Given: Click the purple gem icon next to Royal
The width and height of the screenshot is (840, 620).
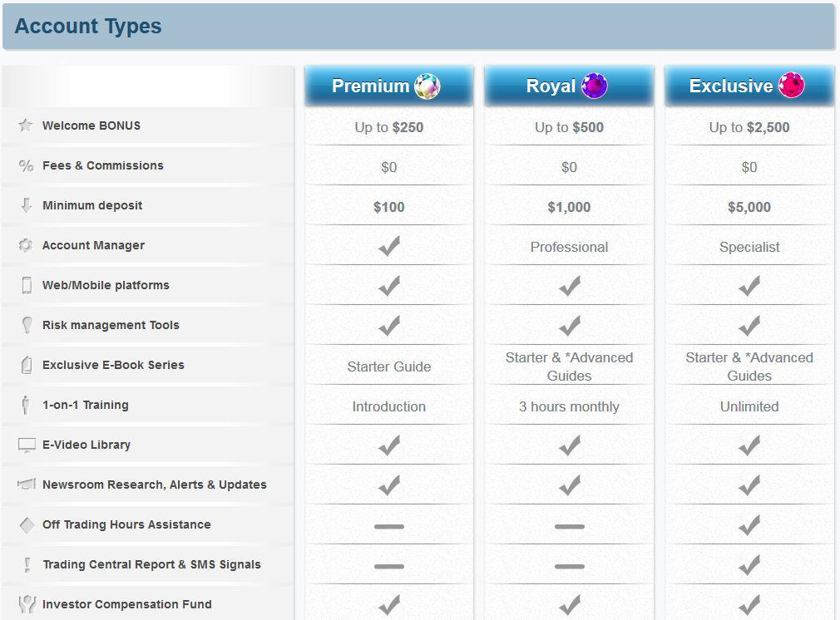Looking at the screenshot, I should tap(595, 86).
